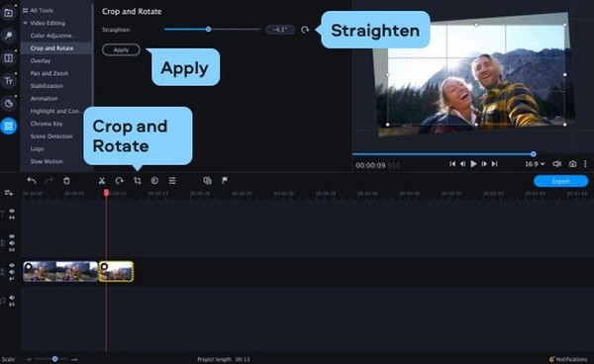This screenshot has width=594, height=364.
Task: Click the red playhead marker on ruler
Action: [x=107, y=193]
